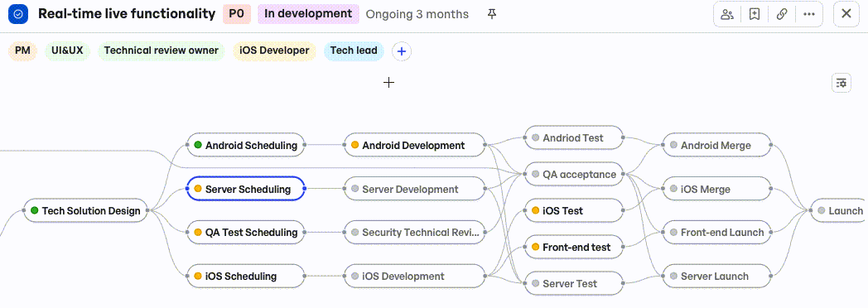
Task: Open the Server Development node
Action: (415, 189)
